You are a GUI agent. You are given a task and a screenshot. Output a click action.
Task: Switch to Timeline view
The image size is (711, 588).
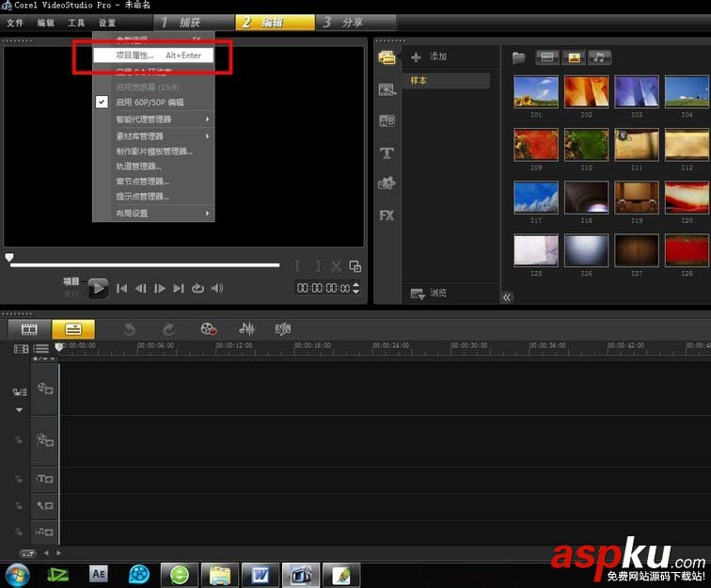pyautogui.click(x=73, y=329)
